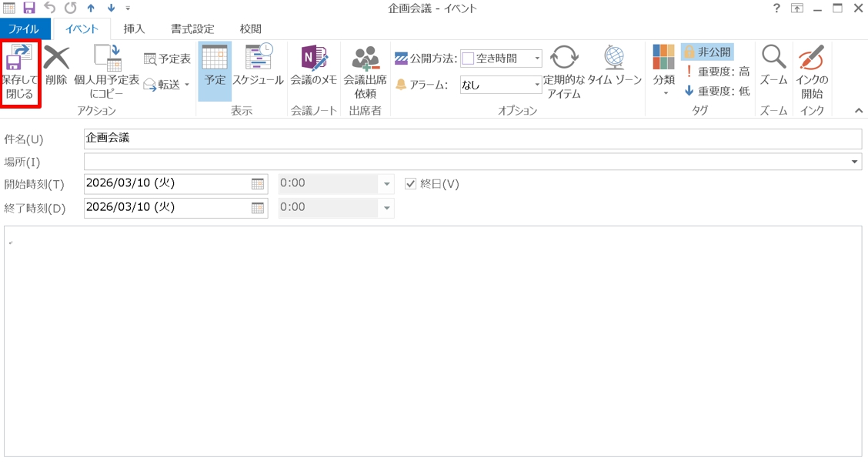
Task: Switch to the Insert (挿入) tab
Action: tap(134, 29)
